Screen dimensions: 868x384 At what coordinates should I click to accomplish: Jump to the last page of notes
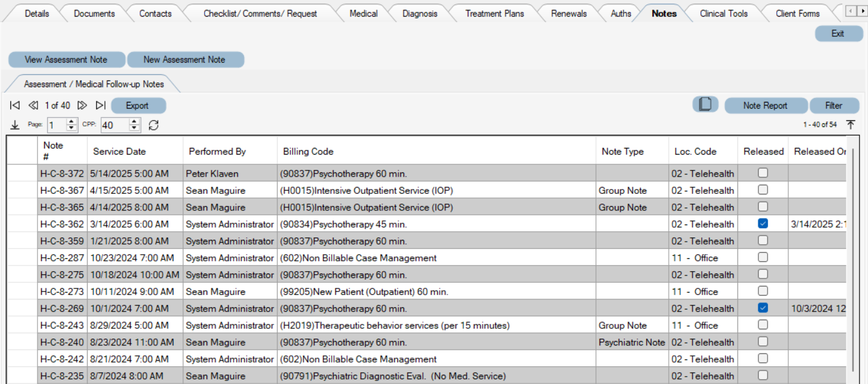101,105
